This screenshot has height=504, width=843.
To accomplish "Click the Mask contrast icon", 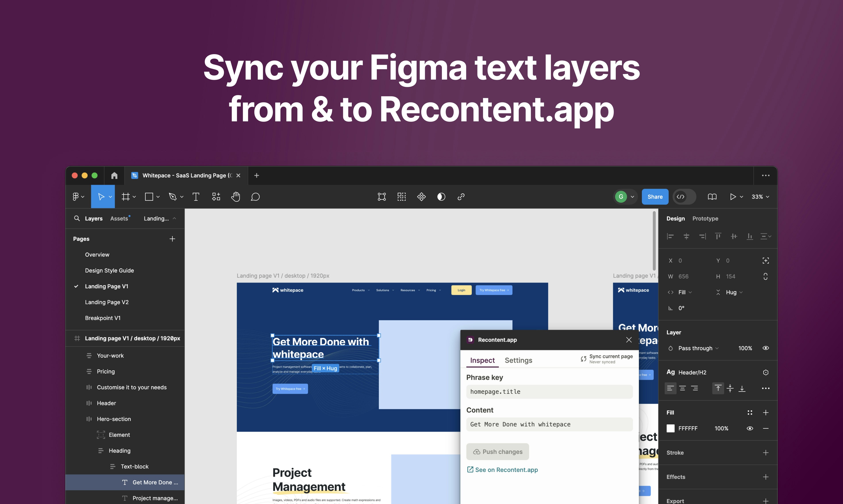I will [x=441, y=197].
